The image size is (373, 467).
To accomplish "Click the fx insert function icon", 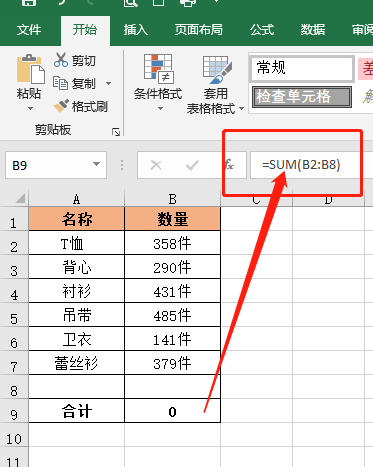I will pos(229,165).
